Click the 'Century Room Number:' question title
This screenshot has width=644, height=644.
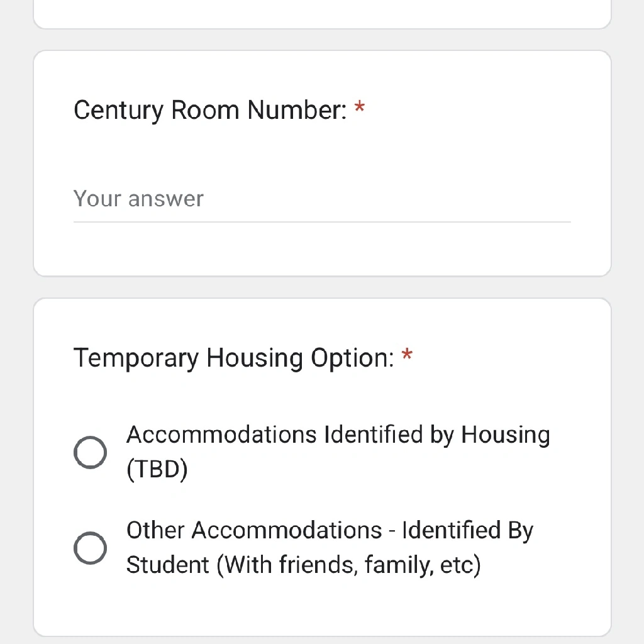(210, 110)
